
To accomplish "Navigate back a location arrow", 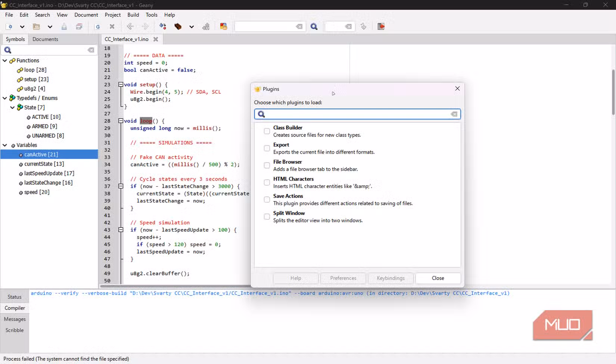I will point(130,26).
